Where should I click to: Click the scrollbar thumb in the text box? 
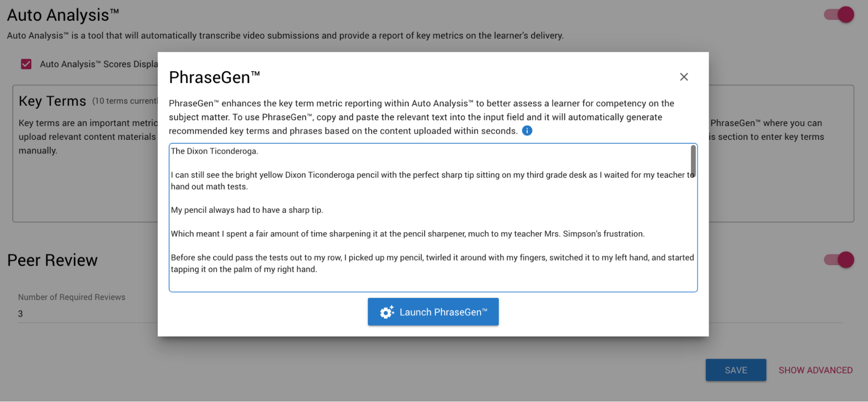click(x=693, y=161)
